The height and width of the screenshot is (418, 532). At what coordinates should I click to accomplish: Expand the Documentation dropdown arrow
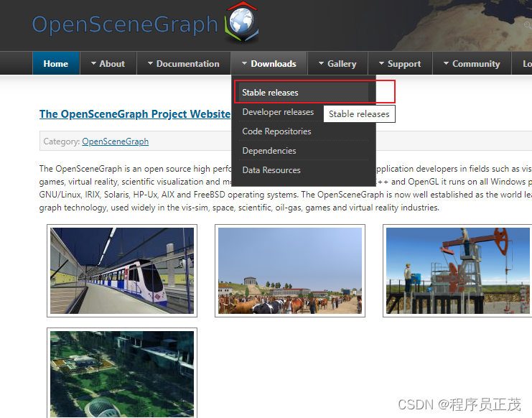pos(150,63)
